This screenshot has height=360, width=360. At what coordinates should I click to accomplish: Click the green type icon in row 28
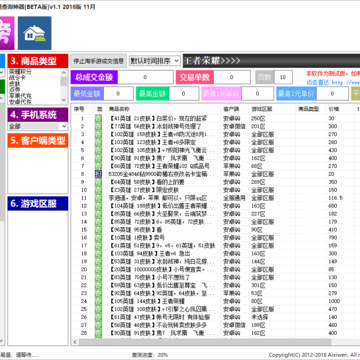pyautogui.click(x=98, y=333)
